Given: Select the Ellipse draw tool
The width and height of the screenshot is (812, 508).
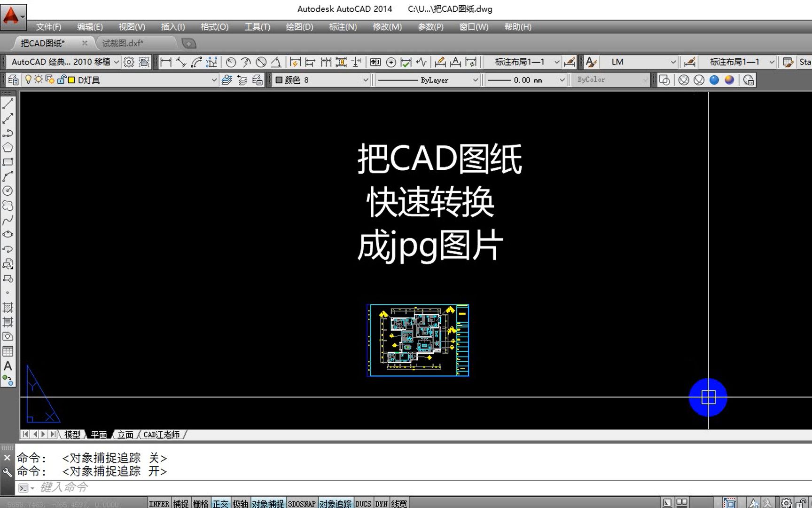Looking at the screenshot, I should click(x=8, y=234).
